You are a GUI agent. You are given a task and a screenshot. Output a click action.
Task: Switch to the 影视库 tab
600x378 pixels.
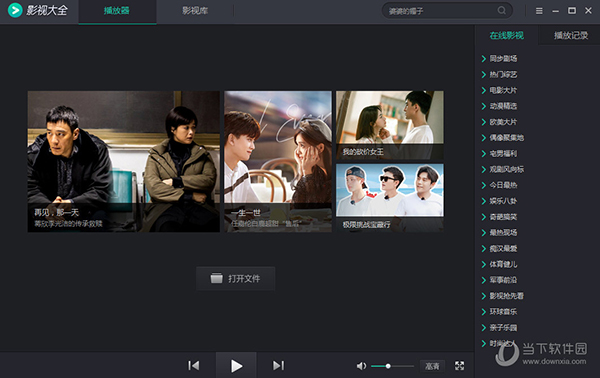point(195,11)
